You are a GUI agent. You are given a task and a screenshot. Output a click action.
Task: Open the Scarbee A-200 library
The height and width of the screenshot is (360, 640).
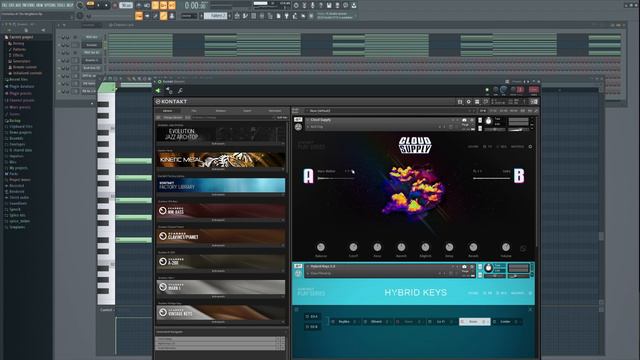tap(221, 262)
